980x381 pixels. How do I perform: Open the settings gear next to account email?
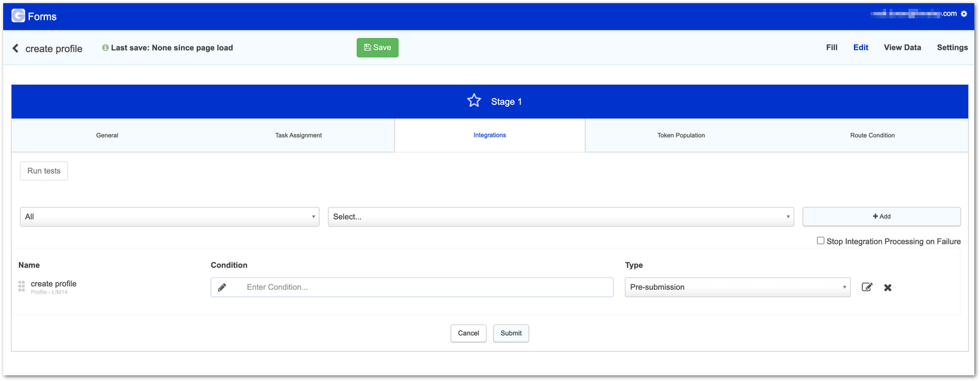point(964,13)
